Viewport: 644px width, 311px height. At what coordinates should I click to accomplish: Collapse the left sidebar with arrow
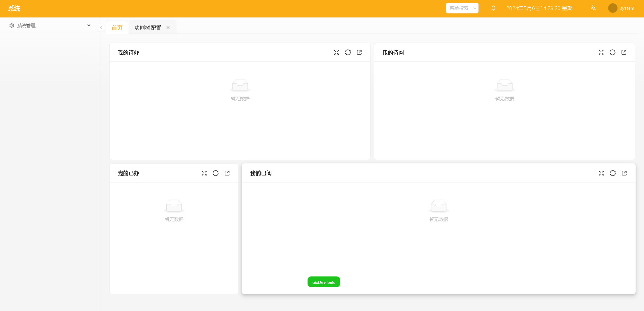pyautogui.click(x=101, y=28)
